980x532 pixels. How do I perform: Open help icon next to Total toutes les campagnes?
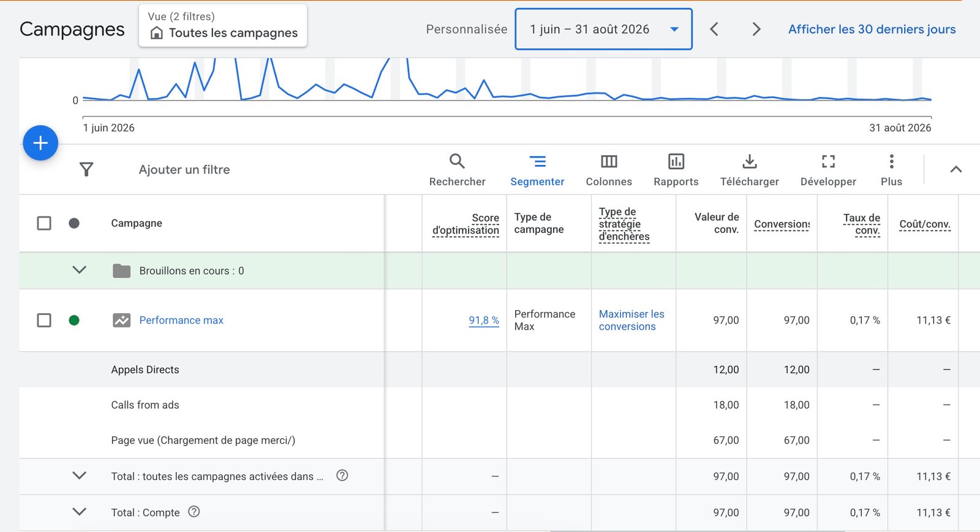342,476
